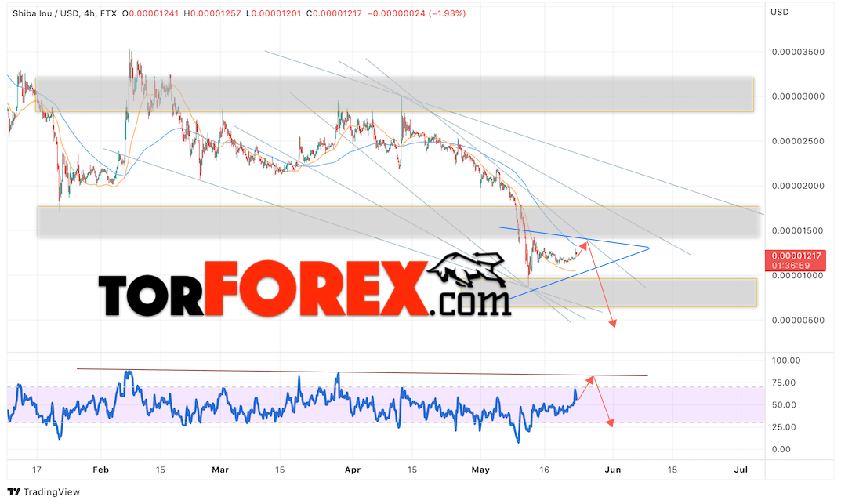Click RSI axis level 25.00
Viewport: 841px width, 504px height.
784,427
